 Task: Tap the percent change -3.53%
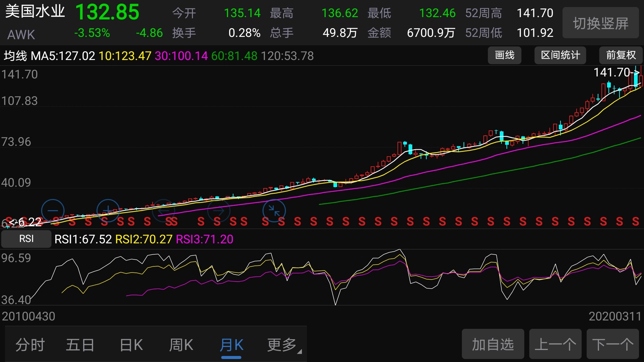point(92,33)
